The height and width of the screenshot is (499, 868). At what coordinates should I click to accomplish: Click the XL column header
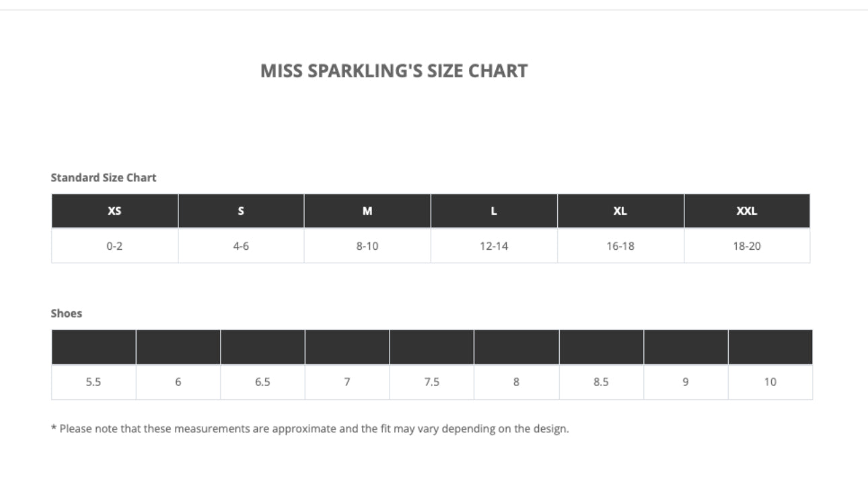point(620,211)
